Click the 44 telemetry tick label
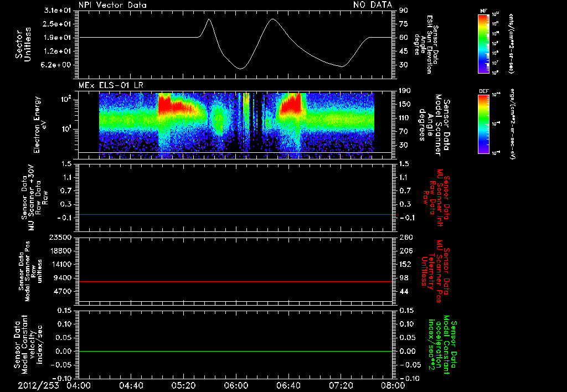 click(x=404, y=291)
